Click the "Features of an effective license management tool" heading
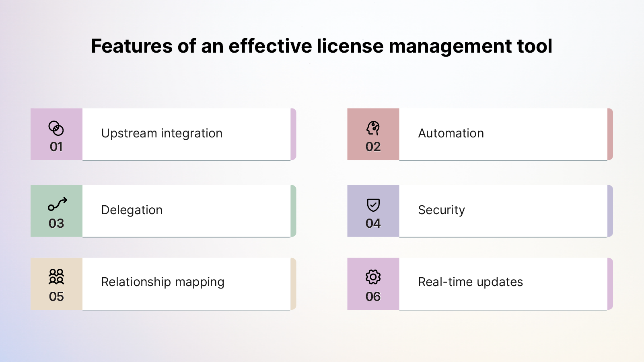 [322, 46]
